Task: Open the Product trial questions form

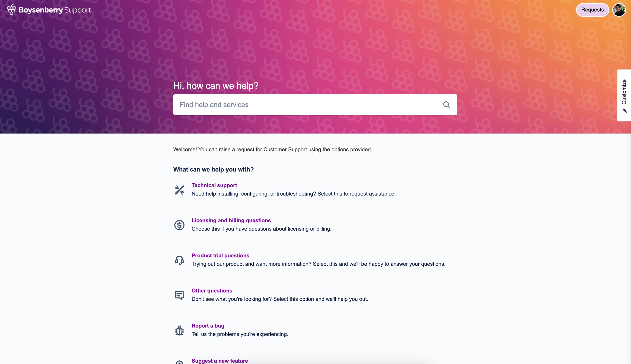Action: tap(220, 255)
